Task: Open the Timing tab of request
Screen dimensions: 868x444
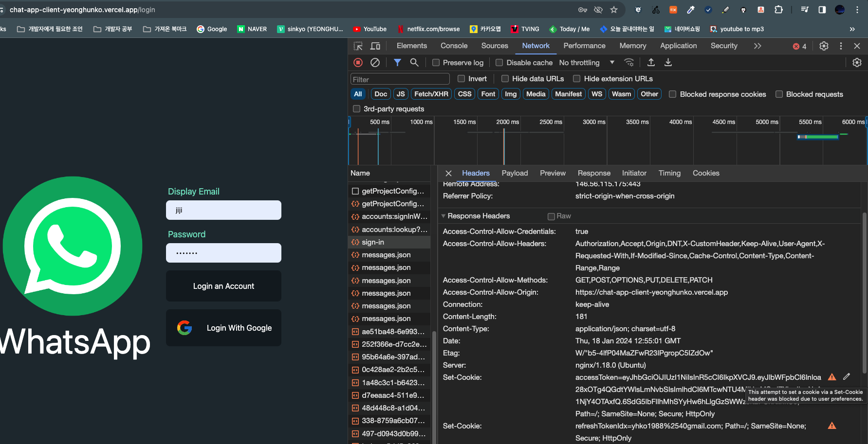Action: (669, 173)
